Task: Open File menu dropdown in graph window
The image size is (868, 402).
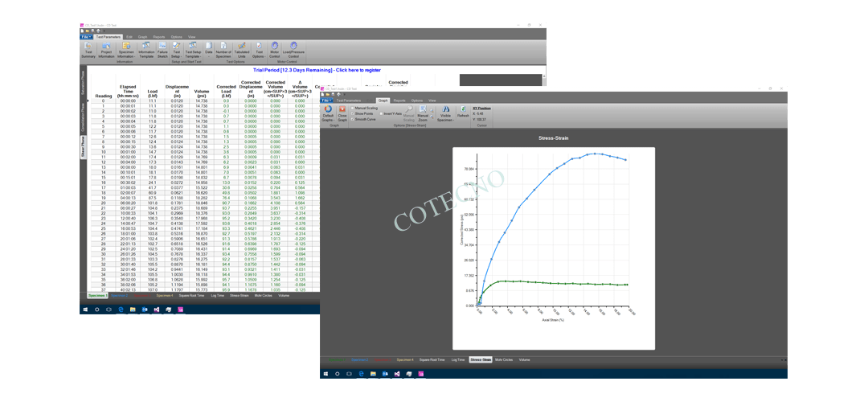Action: click(x=326, y=100)
